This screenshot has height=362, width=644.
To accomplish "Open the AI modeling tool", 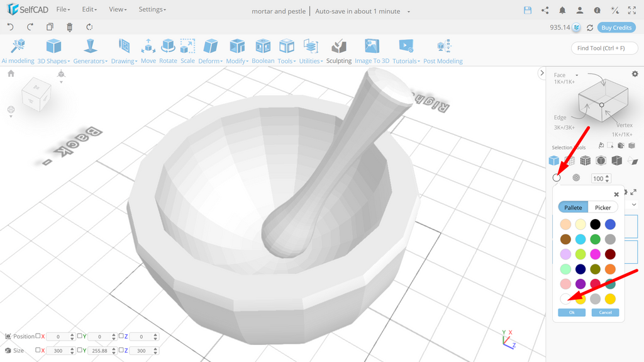I will [18, 52].
